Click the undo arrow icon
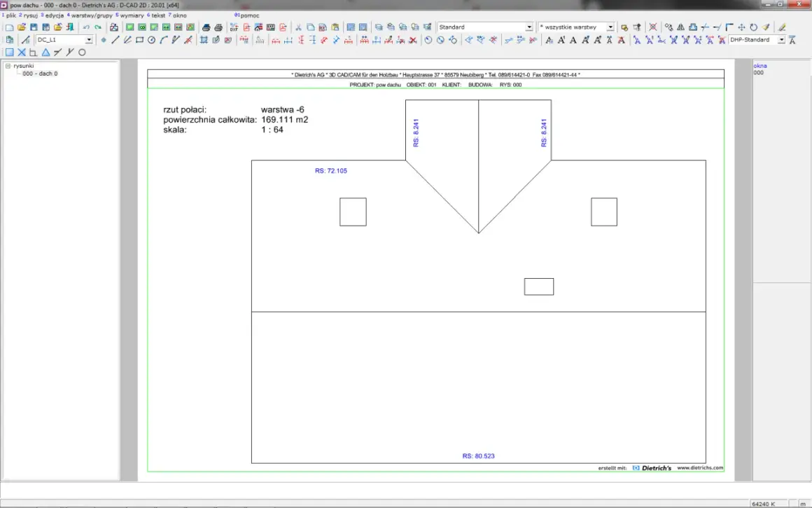 [x=86, y=27]
